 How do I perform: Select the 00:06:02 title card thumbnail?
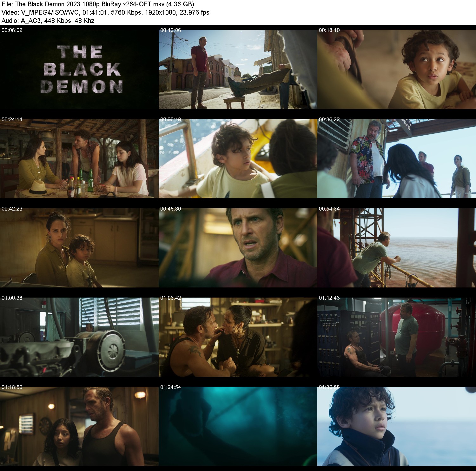tap(79, 70)
